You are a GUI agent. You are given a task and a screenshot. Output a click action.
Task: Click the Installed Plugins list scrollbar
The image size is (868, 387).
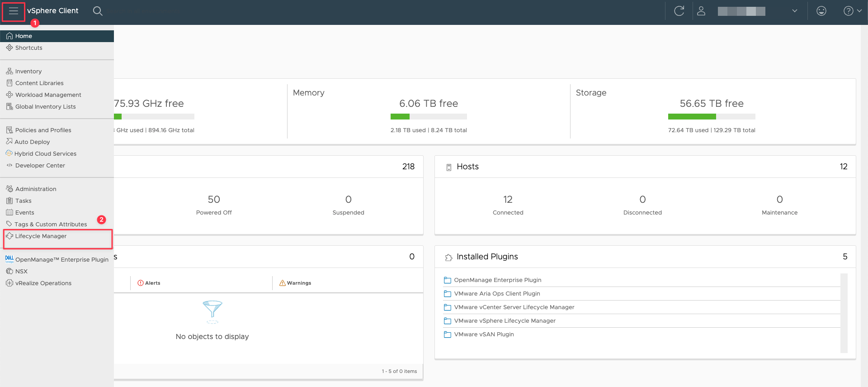(x=844, y=313)
